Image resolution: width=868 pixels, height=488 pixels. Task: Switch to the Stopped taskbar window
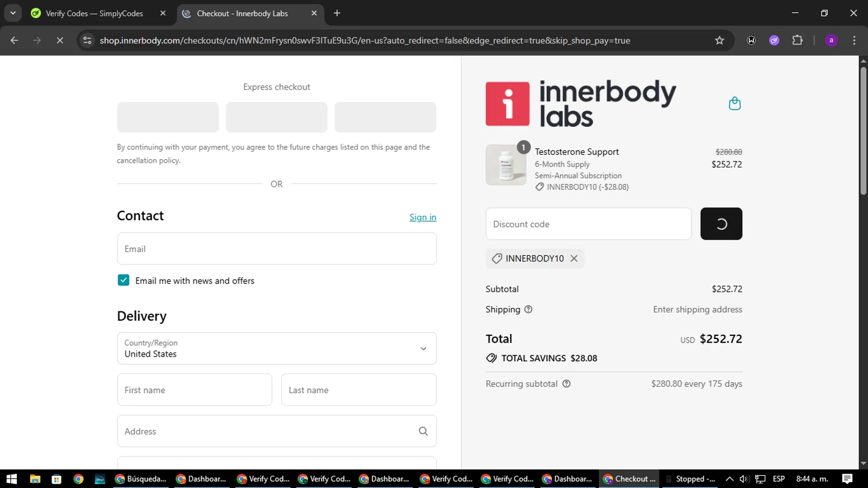click(689, 479)
